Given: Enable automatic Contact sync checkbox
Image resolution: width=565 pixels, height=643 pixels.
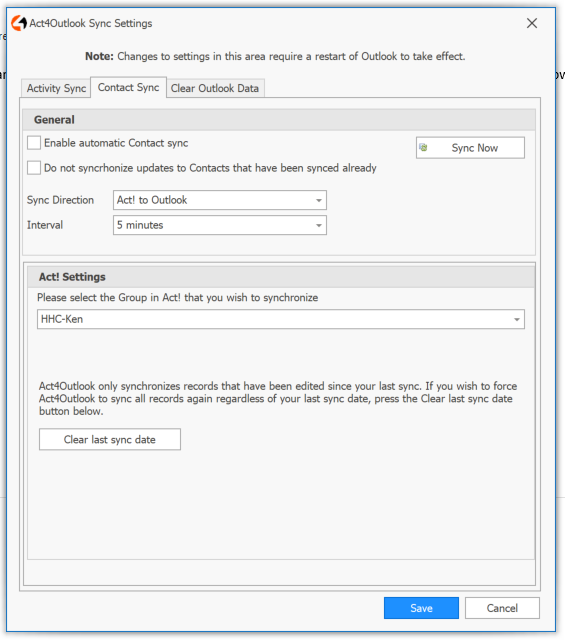Looking at the screenshot, I should click(34, 143).
